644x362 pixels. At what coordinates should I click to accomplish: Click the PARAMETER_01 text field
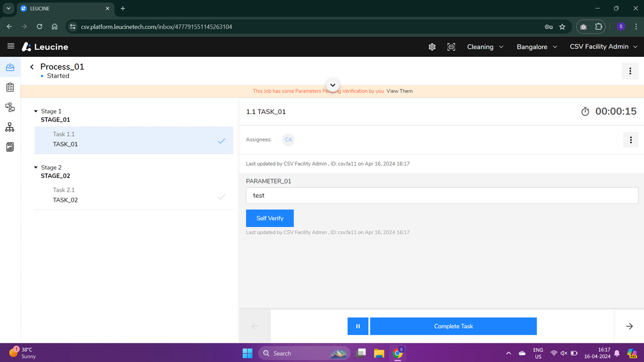[x=442, y=195]
